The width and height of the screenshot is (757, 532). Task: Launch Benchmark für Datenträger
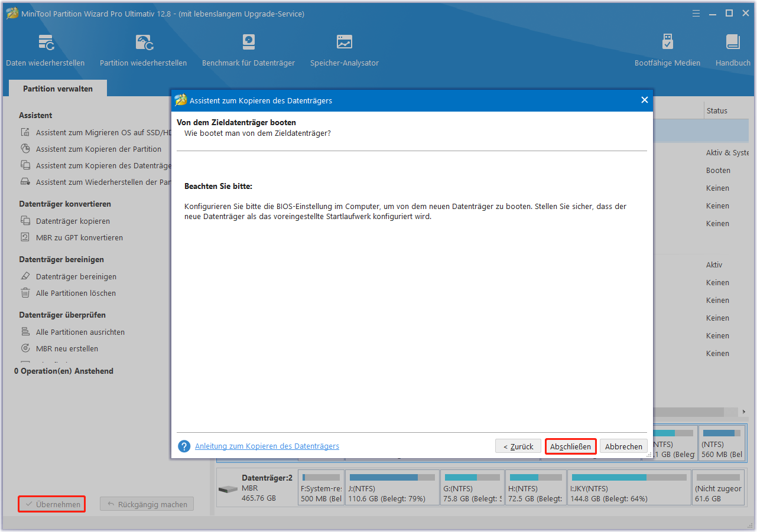coord(248,50)
